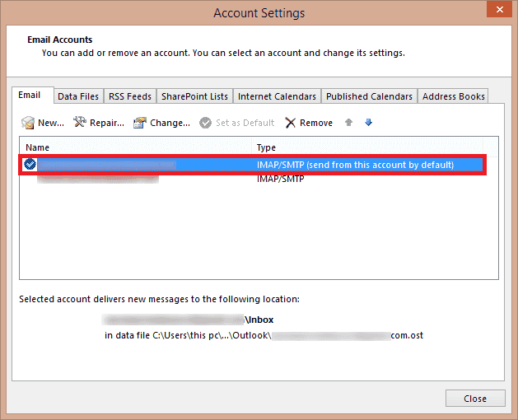518x420 pixels.
Task: Open the RSS Feeds tab
Action: [130, 96]
